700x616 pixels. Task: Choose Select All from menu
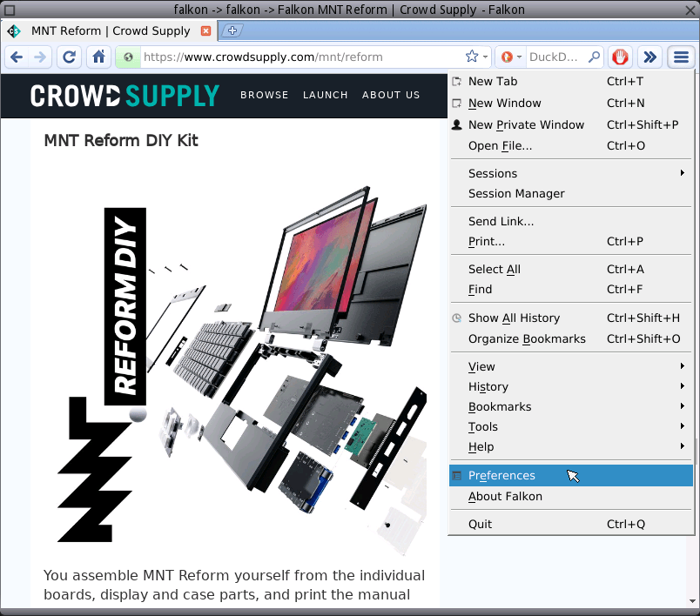click(571, 269)
